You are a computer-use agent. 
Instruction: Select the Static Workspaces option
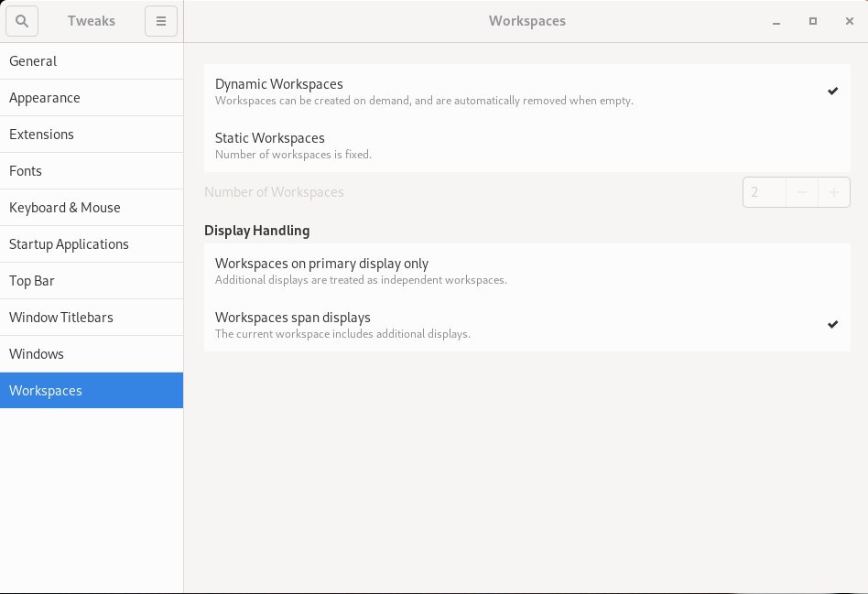[x=527, y=145]
